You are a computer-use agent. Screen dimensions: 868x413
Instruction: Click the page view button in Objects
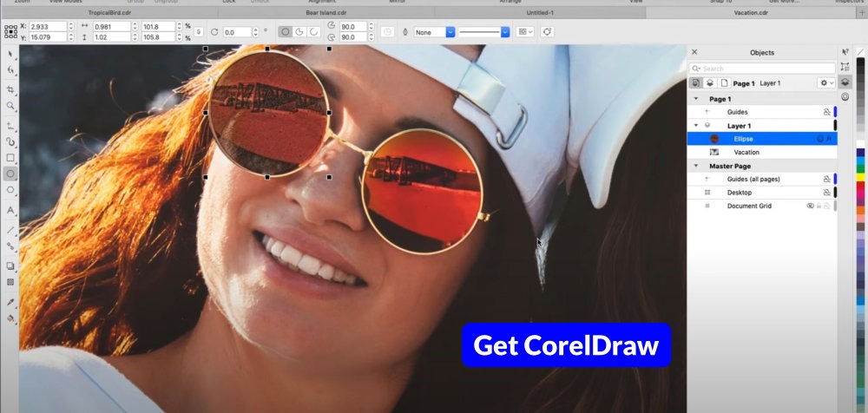pyautogui.click(x=724, y=83)
